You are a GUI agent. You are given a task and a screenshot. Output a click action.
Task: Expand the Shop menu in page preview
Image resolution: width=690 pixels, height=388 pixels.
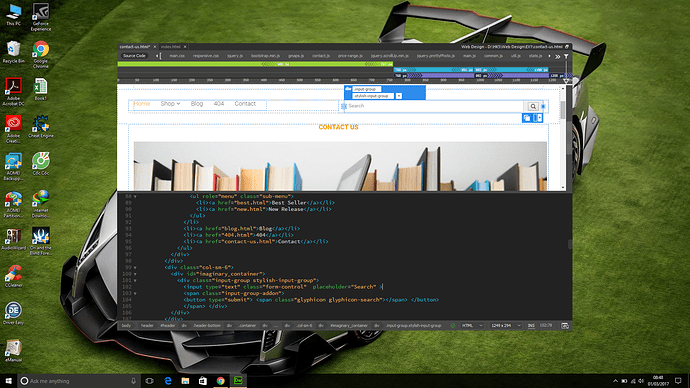pyautogui.click(x=170, y=104)
